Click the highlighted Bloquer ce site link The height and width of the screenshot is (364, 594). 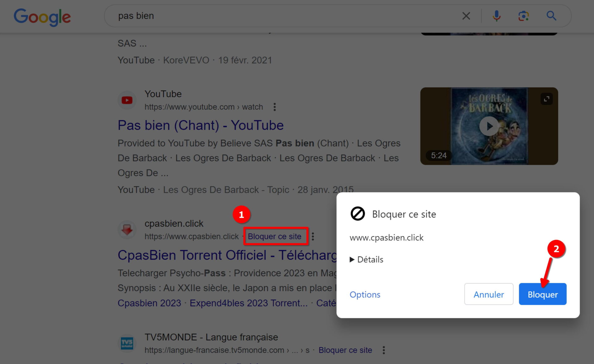274,236
